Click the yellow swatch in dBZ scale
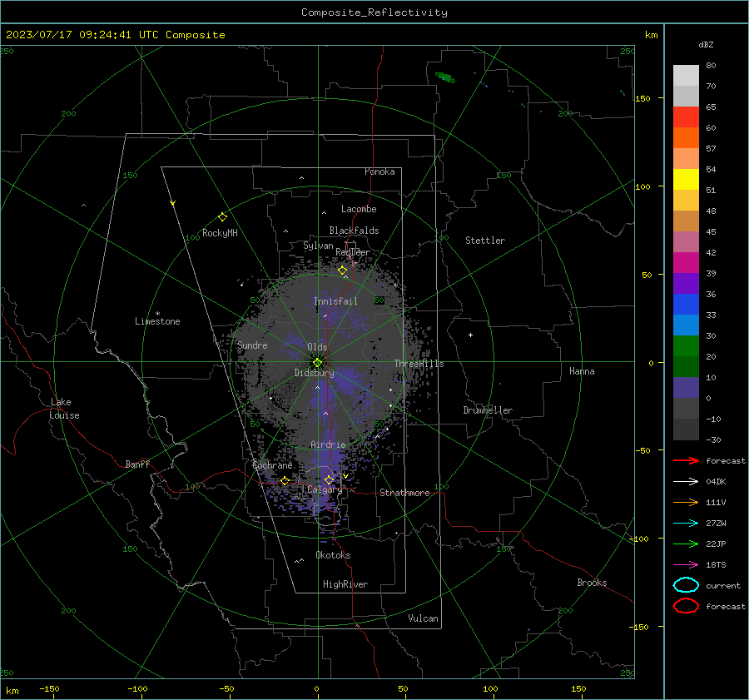749x700 pixels. coord(686,180)
